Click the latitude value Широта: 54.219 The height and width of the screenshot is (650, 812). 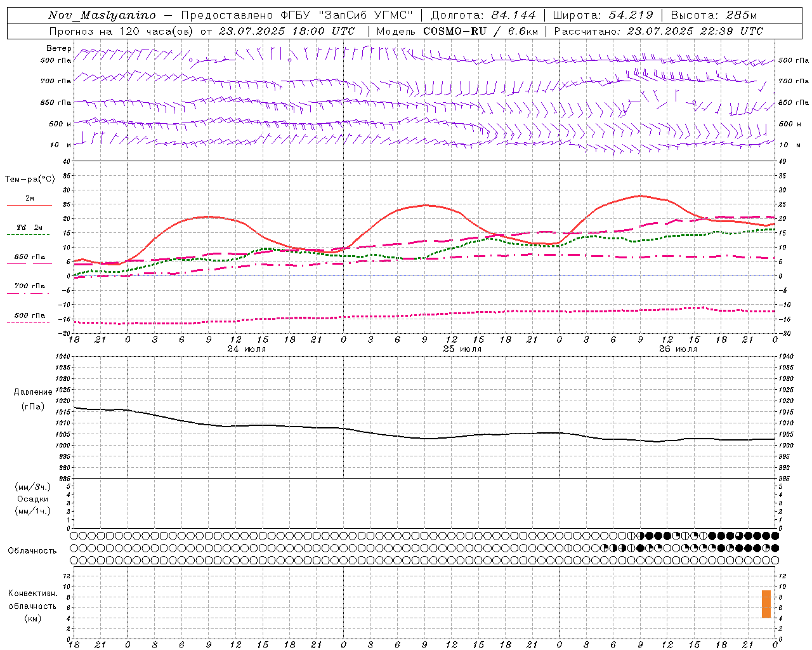tap(603, 15)
